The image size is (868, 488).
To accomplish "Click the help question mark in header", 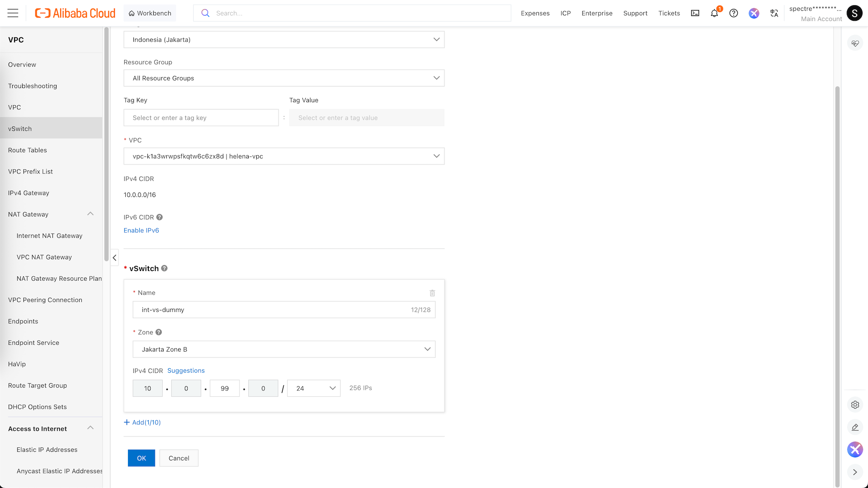I will [x=734, y=13].
